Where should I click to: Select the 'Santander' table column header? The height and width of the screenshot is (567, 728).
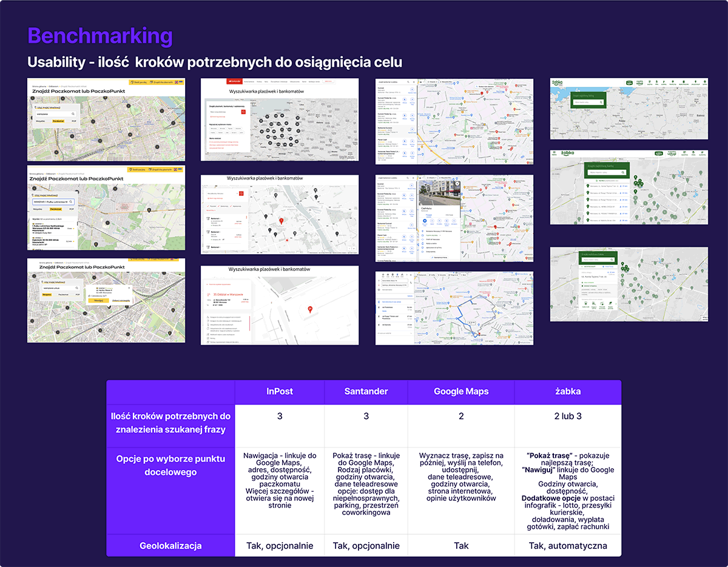coord(366,392)
